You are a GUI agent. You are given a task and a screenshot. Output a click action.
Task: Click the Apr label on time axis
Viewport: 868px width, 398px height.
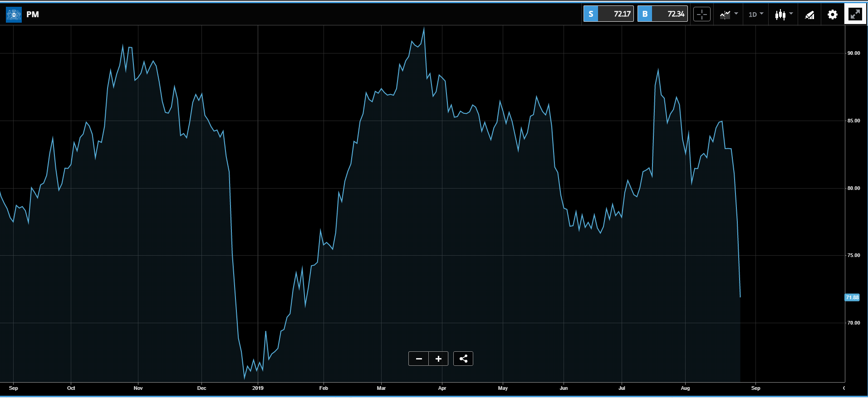pyautogui.click(x=442, y=388)
